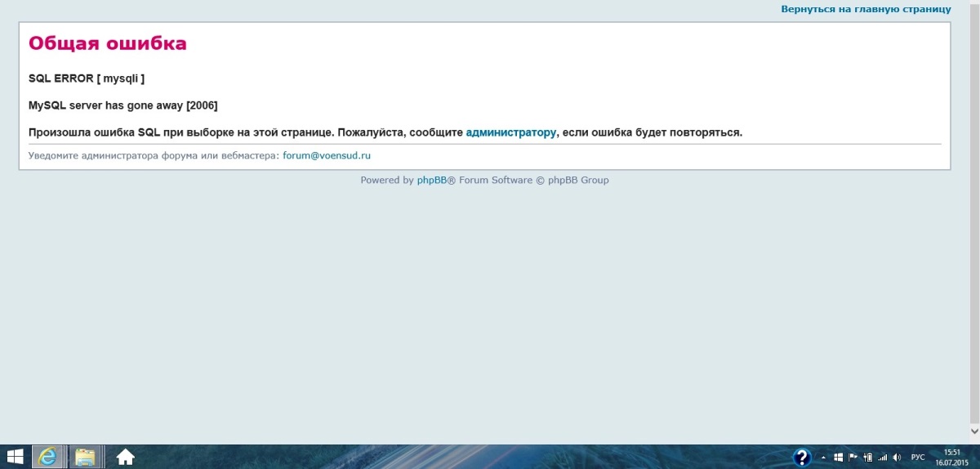Open Action Center flag icon
This screenshot has height=469, width=980.
pyautogui.click(x=853, y=458)
